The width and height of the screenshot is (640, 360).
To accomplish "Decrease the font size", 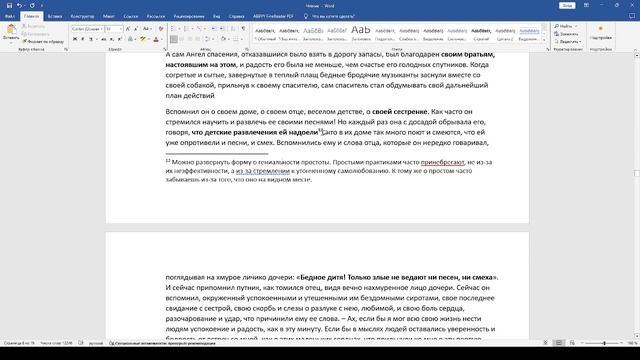I will coord(136,29).
